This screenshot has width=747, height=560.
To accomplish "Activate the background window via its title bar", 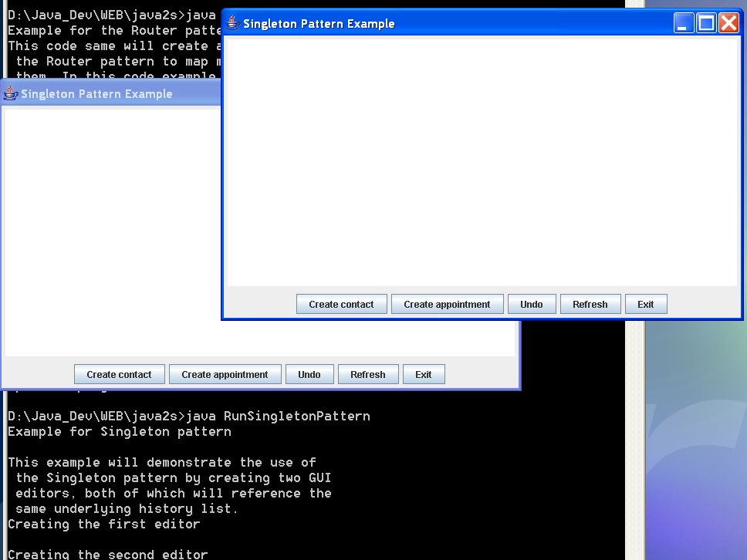I will (116, 93).
